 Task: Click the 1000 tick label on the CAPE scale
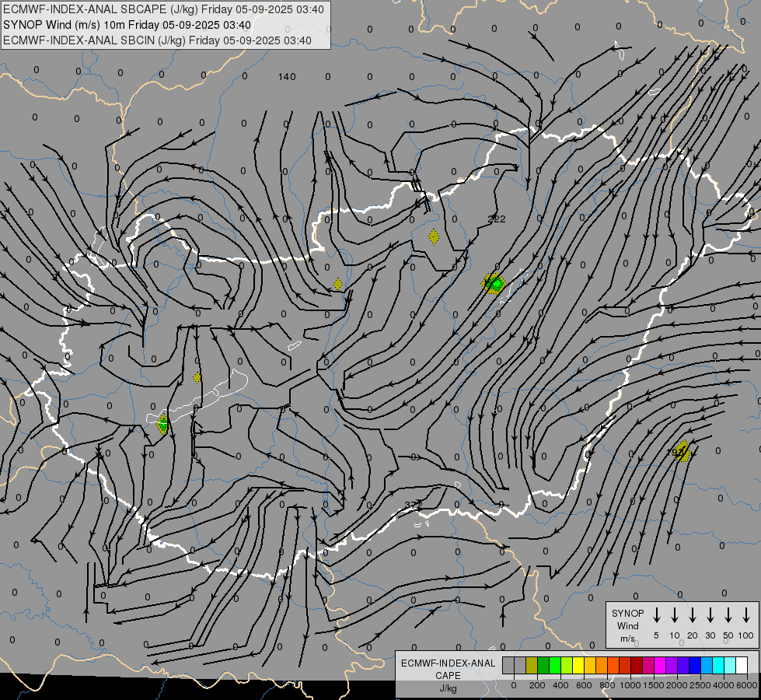coord(630,685)
